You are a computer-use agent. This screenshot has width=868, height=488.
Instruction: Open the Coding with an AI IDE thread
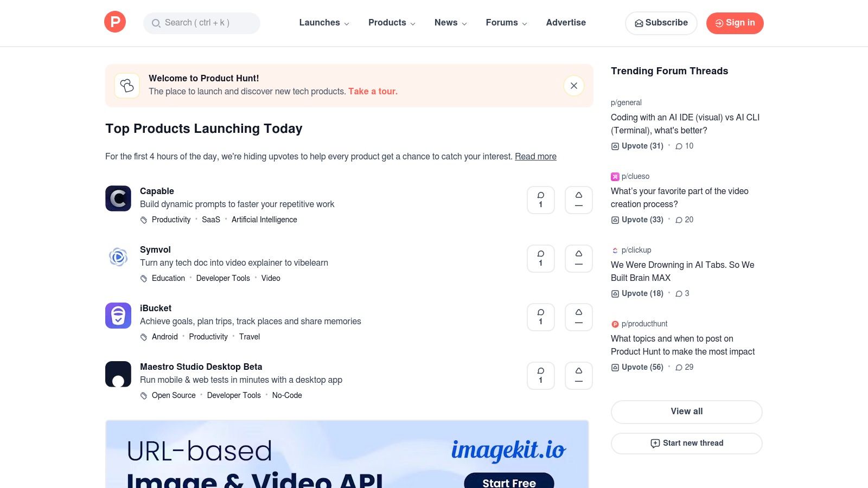click(685, 124)
